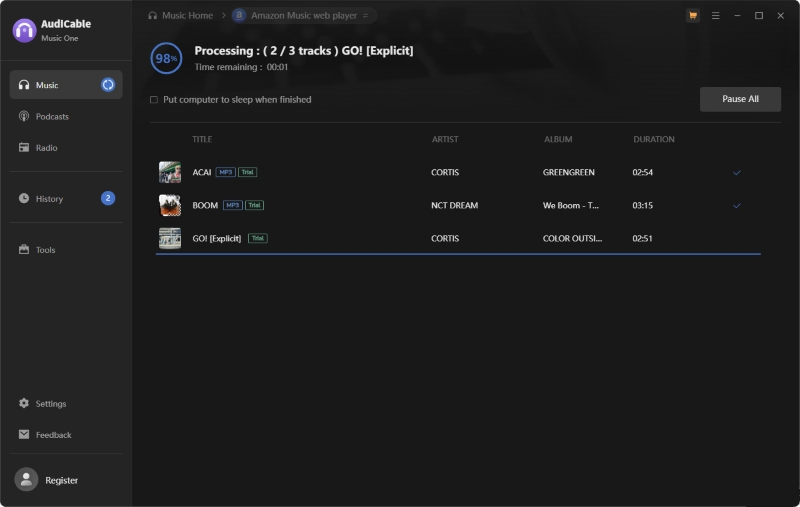The width and height of the screenshot is (800, 507).
Task: Click the BOOM album thumbnail
Action: tap(170, 205)
